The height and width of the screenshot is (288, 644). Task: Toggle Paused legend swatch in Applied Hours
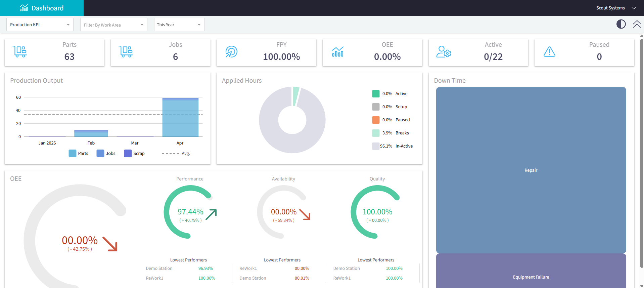coord(376,120)
